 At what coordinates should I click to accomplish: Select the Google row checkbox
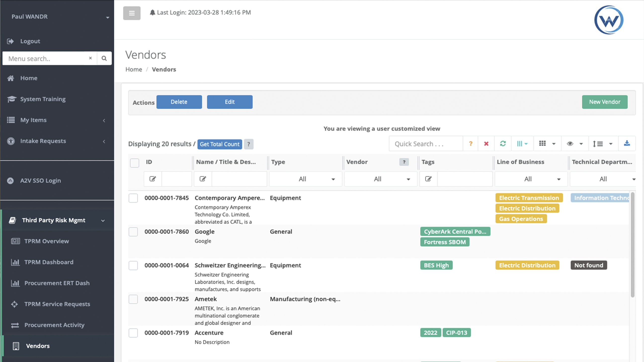133,232
